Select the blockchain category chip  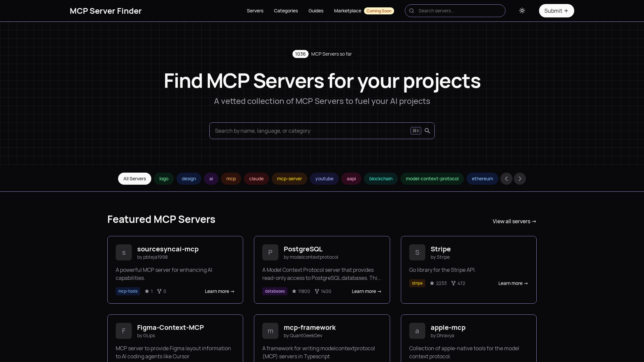381,179
